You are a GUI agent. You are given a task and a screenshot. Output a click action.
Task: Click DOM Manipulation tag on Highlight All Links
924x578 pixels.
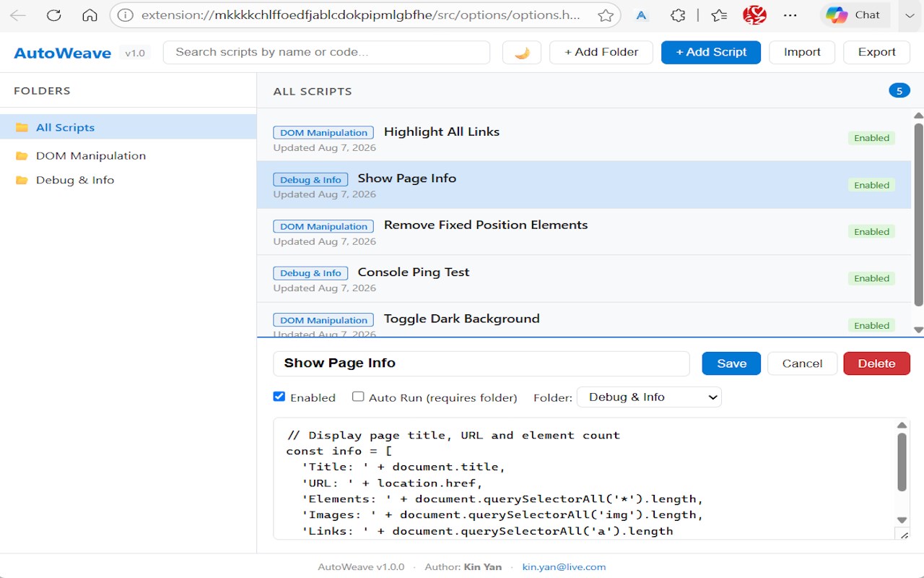pos(323,133)
